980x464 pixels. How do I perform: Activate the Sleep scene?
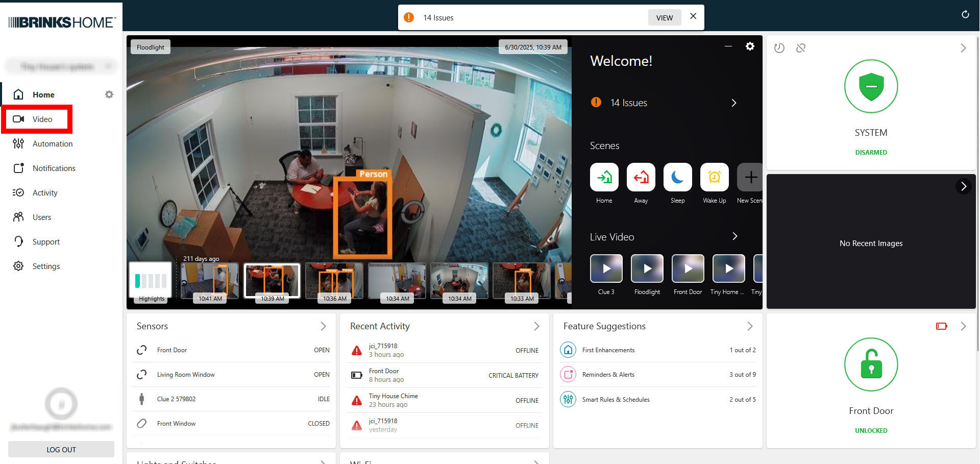coord(678,177)
